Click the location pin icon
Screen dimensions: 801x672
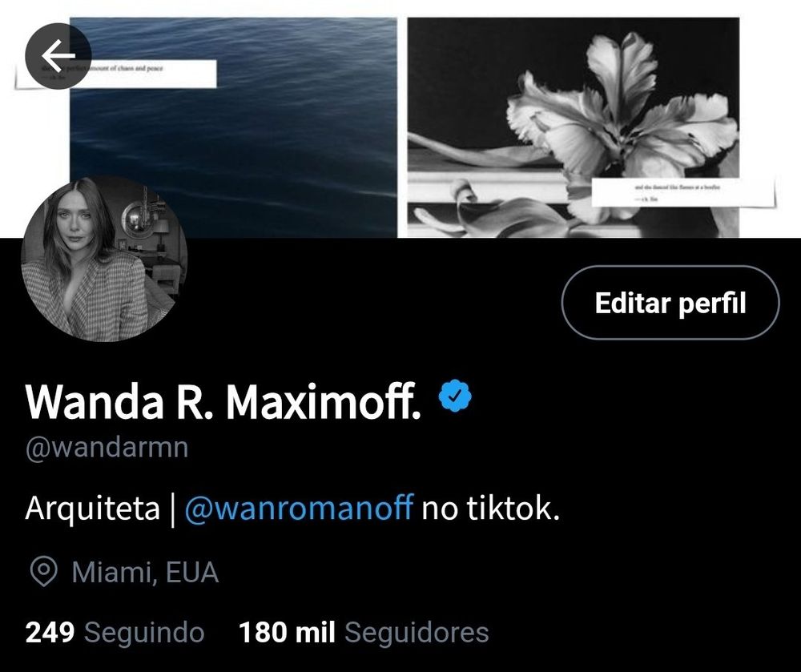[43, 572]
